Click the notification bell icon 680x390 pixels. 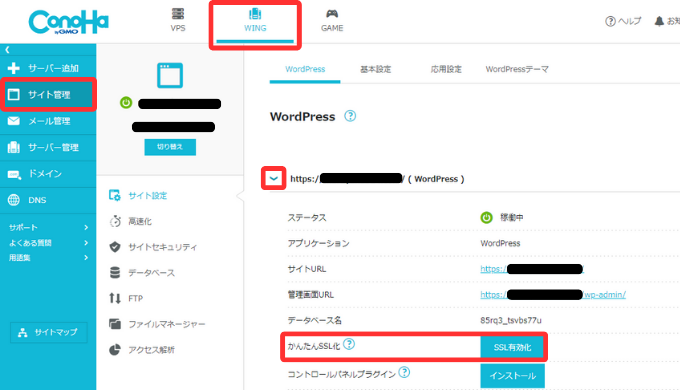(659, 21)
